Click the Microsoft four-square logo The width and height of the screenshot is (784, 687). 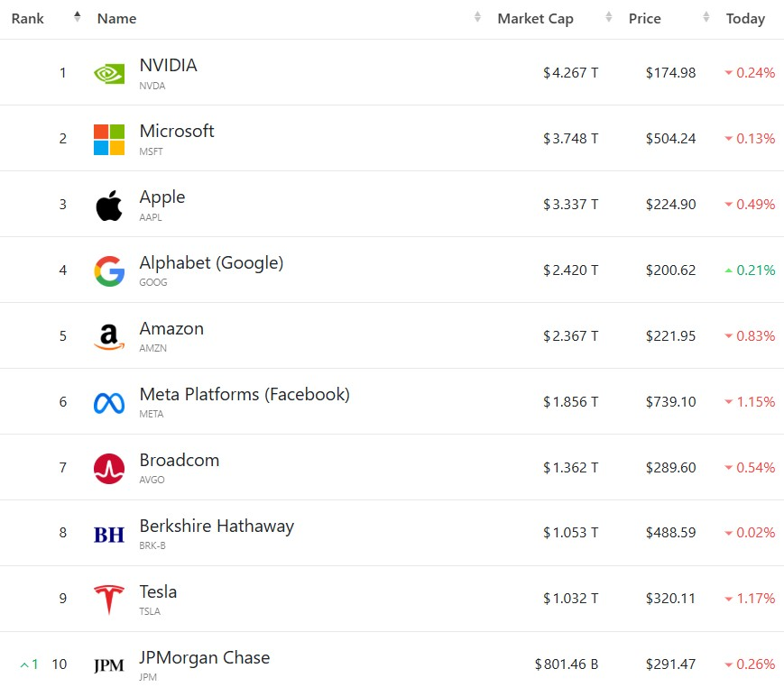[x=109, y=140]
